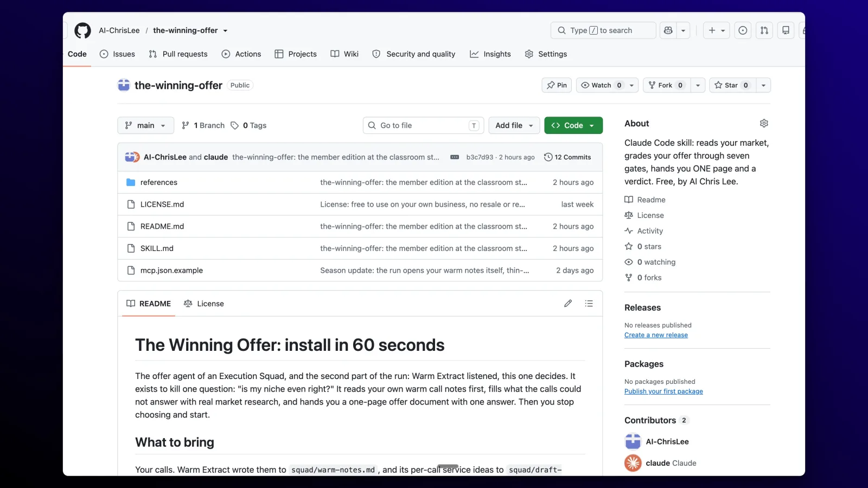Open repository Settings tab

pos(546,54)
